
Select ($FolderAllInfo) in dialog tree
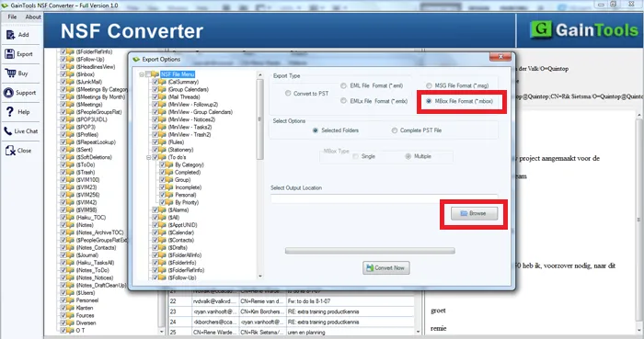pos(184,255)
